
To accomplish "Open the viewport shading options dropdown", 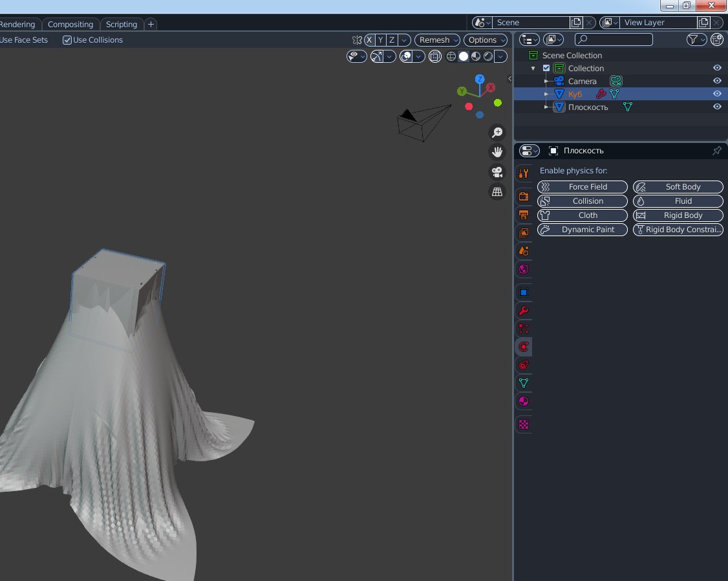I will click(x=500, y=57).
